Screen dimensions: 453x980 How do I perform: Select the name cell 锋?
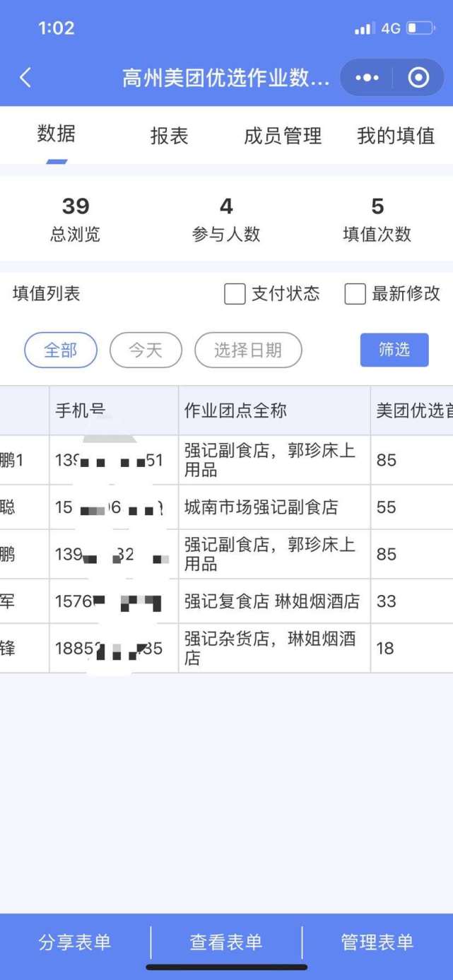click(24, 649)
